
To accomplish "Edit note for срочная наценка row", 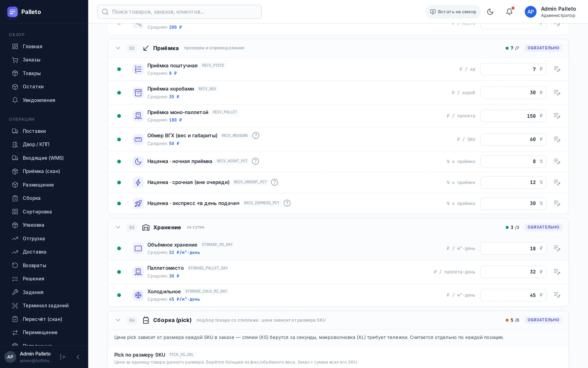I will click(x=557, y=182).
